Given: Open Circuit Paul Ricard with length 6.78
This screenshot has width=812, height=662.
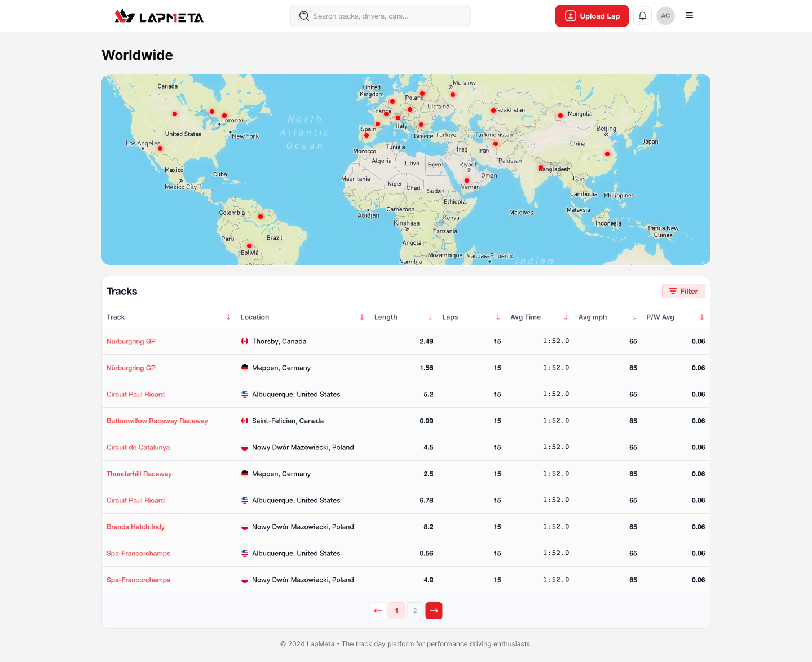Looking at the screenshot, I should [135, 500].
